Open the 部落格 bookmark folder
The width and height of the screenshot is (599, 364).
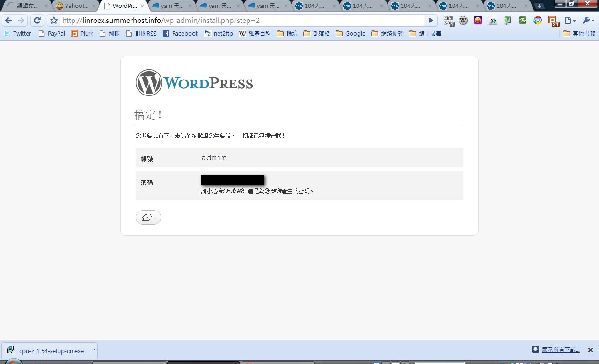(316, 34)
